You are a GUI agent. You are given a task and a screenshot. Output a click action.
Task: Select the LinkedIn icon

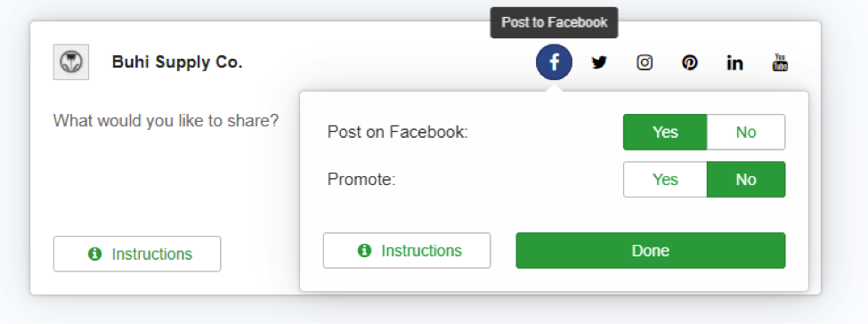coord(734,62)
